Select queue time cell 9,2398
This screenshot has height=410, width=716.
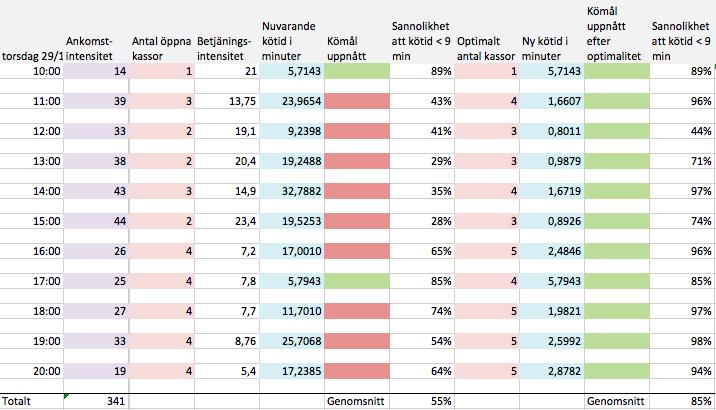point(292,131)
